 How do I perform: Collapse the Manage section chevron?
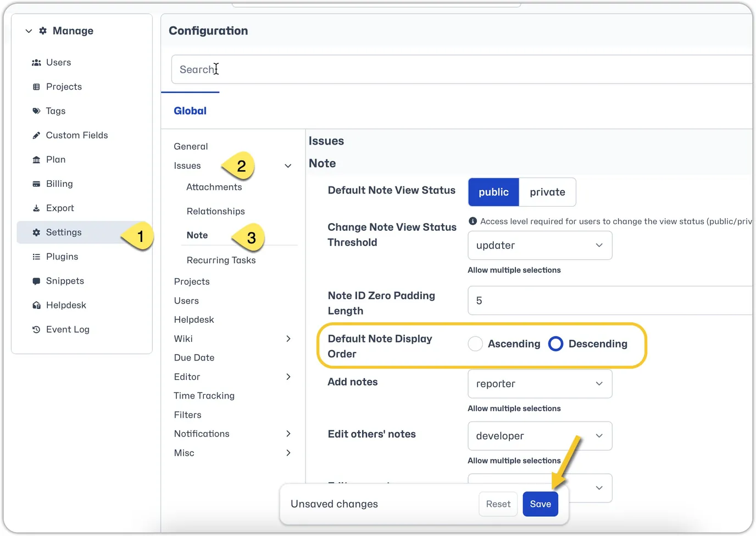click(29, 31)
